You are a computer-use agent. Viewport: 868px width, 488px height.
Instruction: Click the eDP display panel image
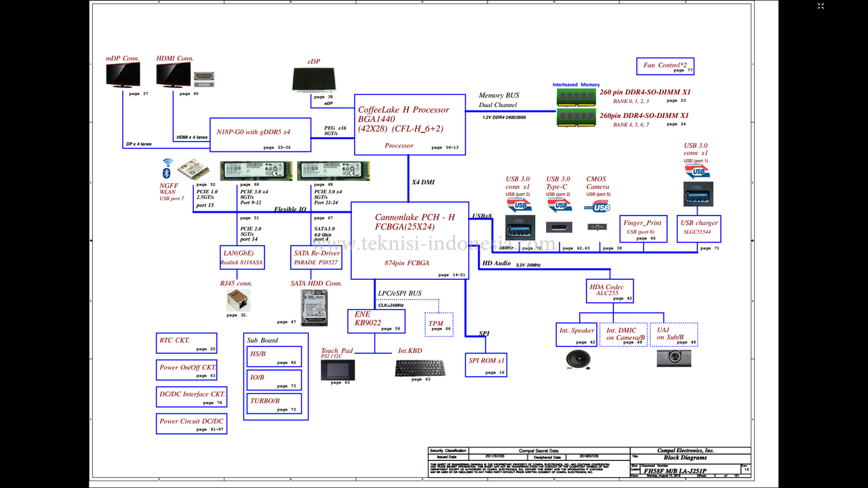pos(314,79)
